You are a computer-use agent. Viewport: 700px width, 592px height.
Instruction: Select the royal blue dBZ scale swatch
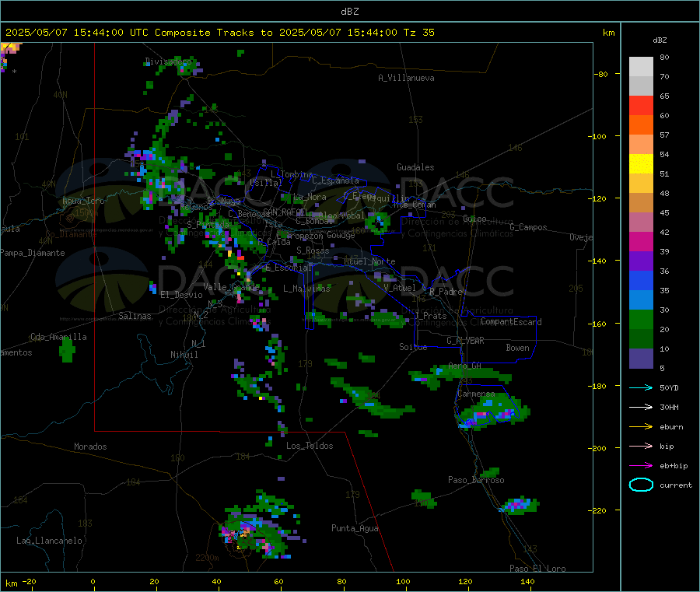tap(641, 280)
